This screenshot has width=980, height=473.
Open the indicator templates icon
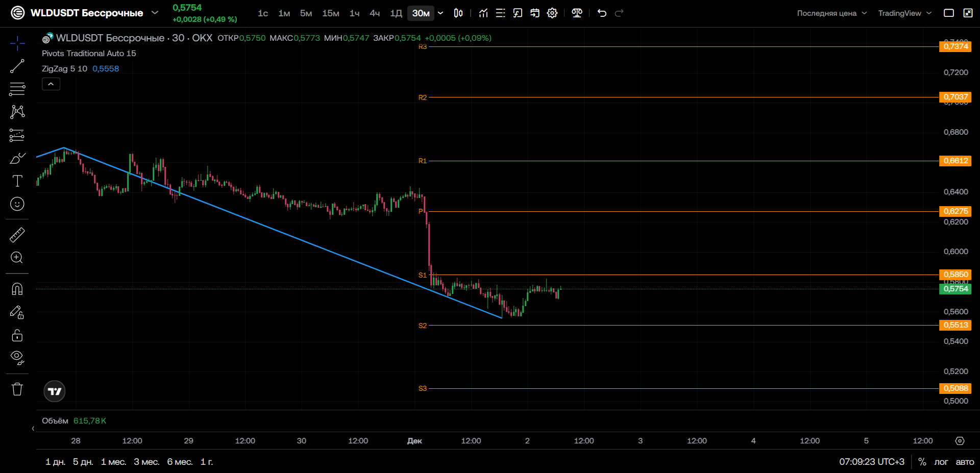point(500,13)
